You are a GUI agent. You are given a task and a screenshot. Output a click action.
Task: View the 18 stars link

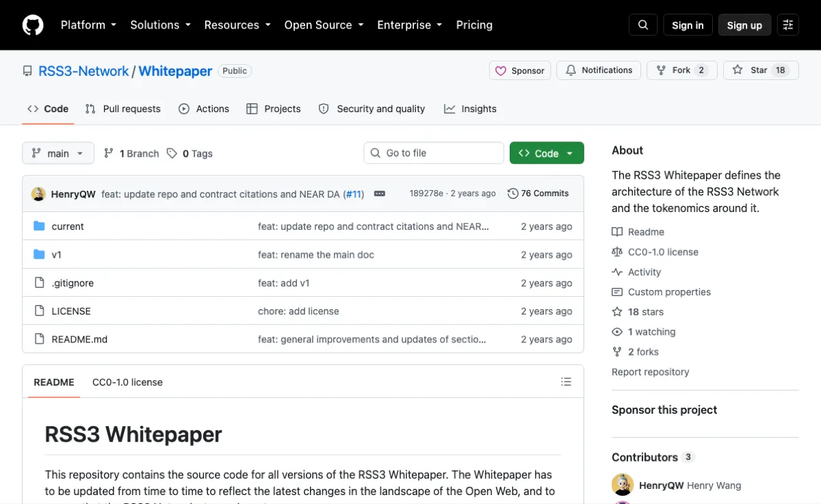pos(638,311)
